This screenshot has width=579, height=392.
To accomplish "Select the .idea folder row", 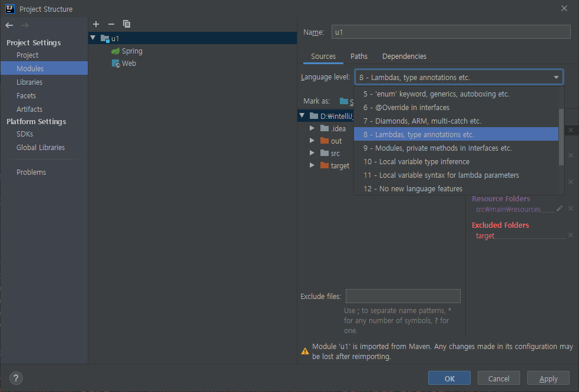I will click(x=333, y=128).
